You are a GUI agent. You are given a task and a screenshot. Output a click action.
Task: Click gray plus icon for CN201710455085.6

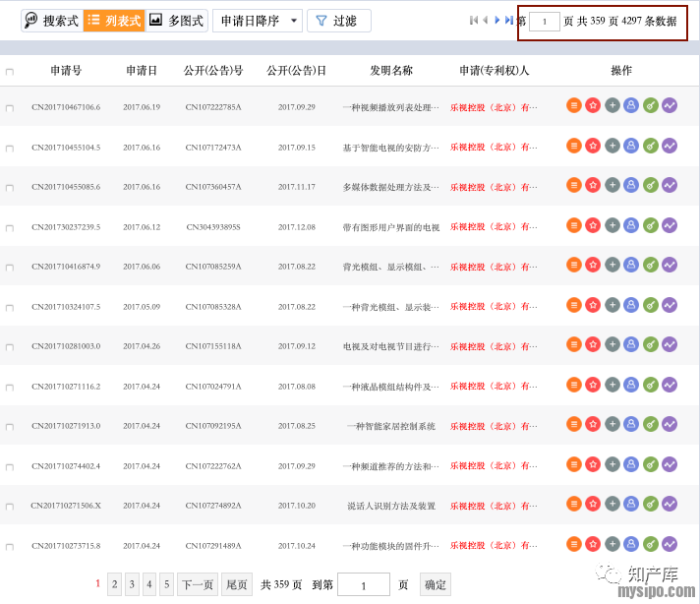pos(612,185)
